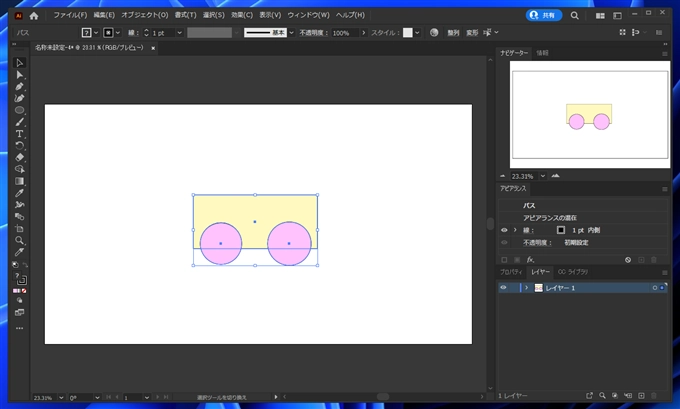
Task: Expand レイヤー 1 sublayers
Action: [x=526, y=288]
